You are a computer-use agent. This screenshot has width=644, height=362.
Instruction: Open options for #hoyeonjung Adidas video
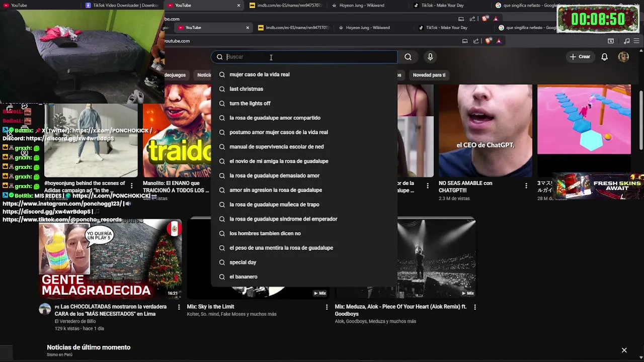[x=132, y=186]
